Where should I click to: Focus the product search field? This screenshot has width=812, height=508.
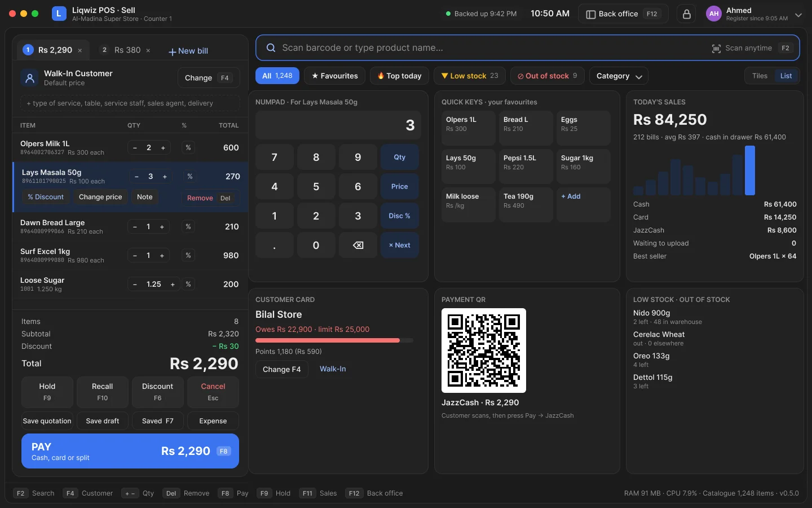pyautogui.click(x=527, y=48)
